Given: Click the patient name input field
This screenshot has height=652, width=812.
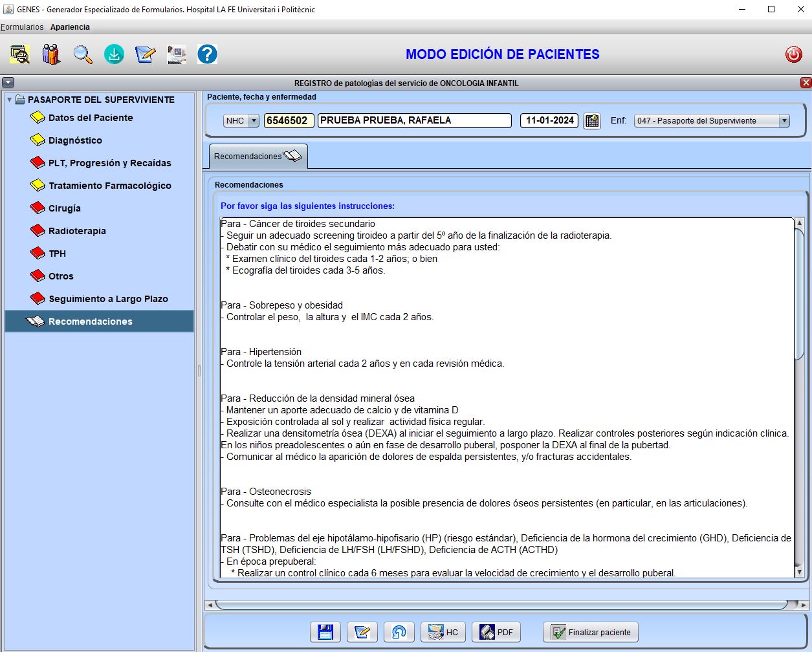Looking at the screenshot, I should (414, 121).
